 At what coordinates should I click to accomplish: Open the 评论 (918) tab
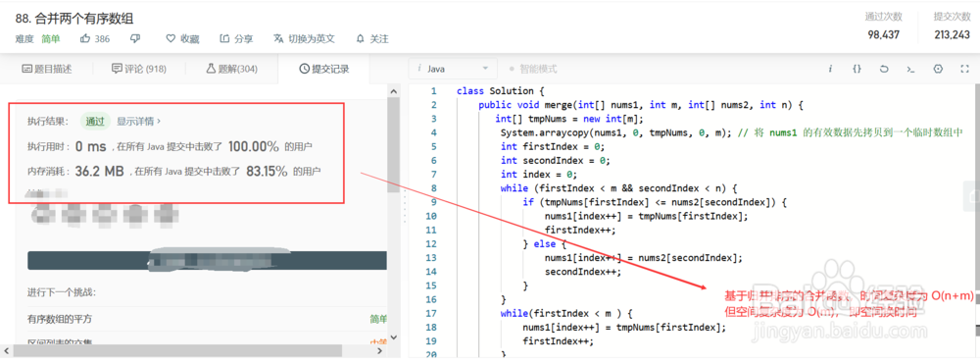point(139,69)
